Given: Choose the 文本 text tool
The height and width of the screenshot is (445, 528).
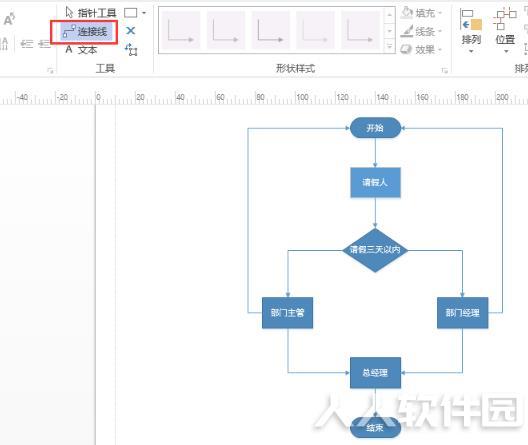Looking at the screenshot, I should click(81, 50).
